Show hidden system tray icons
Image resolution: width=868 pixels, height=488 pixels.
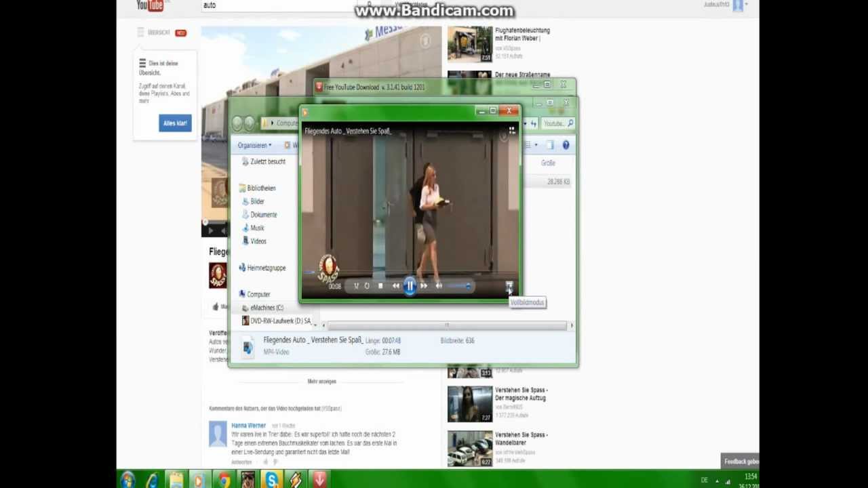(x=717, y=481)
